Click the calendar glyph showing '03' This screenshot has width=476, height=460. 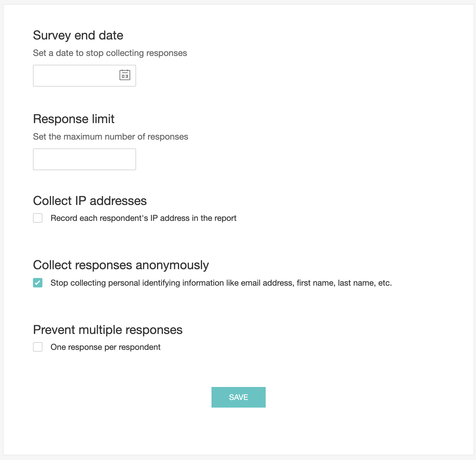tap(125, 75)
